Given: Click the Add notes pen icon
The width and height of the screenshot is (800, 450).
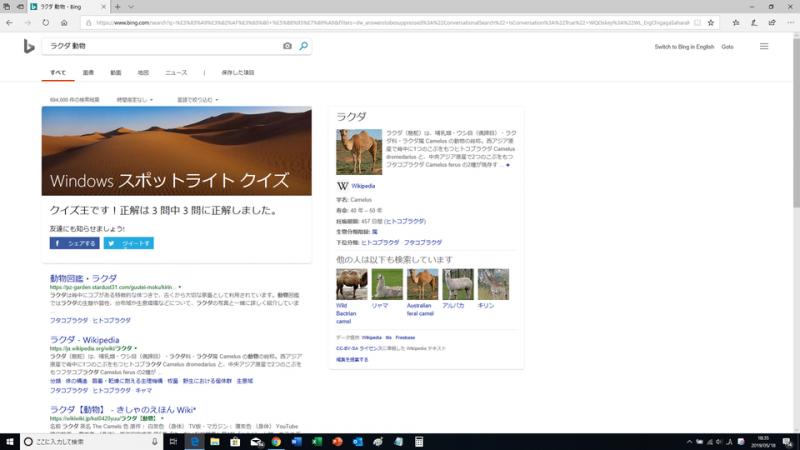Looking at the screenshot, I should click(x=754, y=22).
